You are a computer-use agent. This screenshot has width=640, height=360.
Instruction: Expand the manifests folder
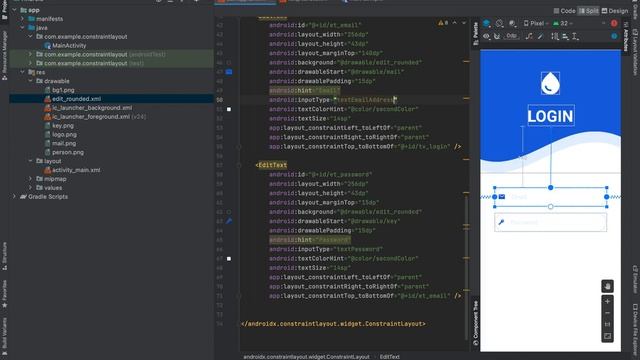click(x=22, y=19)
